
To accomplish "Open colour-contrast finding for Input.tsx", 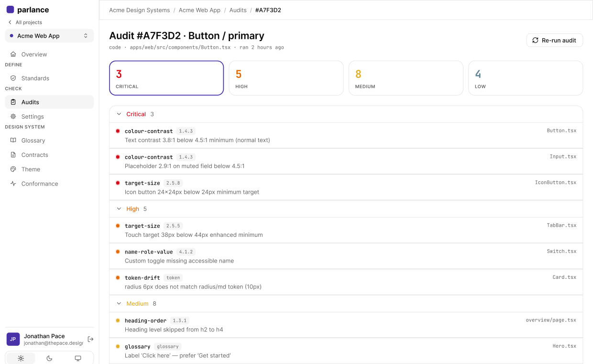I will pyautogui.click(x=346, y=161).
